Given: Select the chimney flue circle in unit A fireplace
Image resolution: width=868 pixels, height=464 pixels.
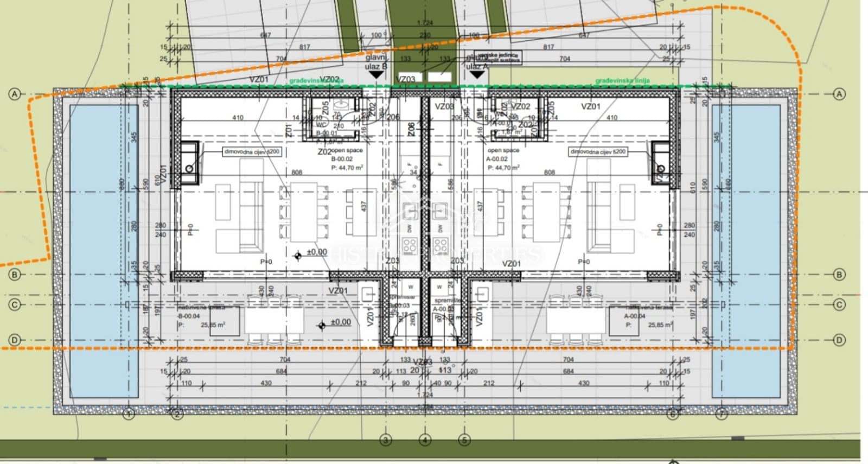Looking at the screenshot, I should tap(660, 169).
